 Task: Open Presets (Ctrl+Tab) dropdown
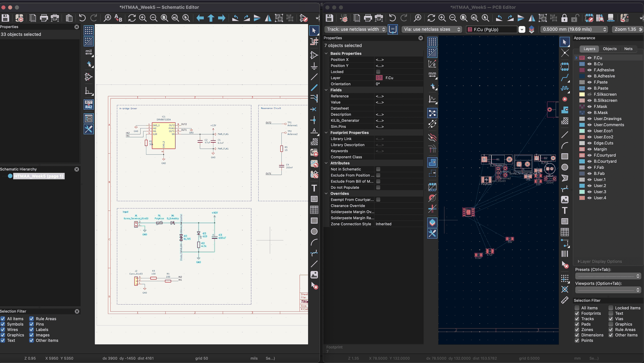coord(608,276)
